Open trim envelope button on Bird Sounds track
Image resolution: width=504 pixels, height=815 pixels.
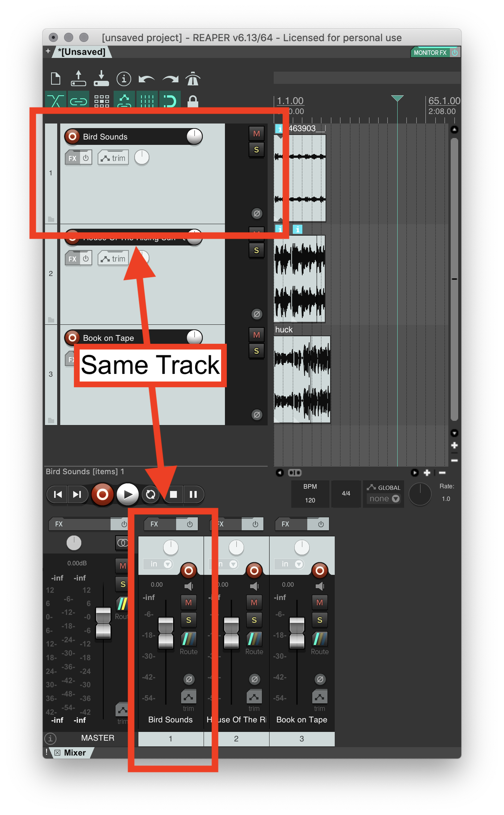pyautogui.click(x=113, y=158)
